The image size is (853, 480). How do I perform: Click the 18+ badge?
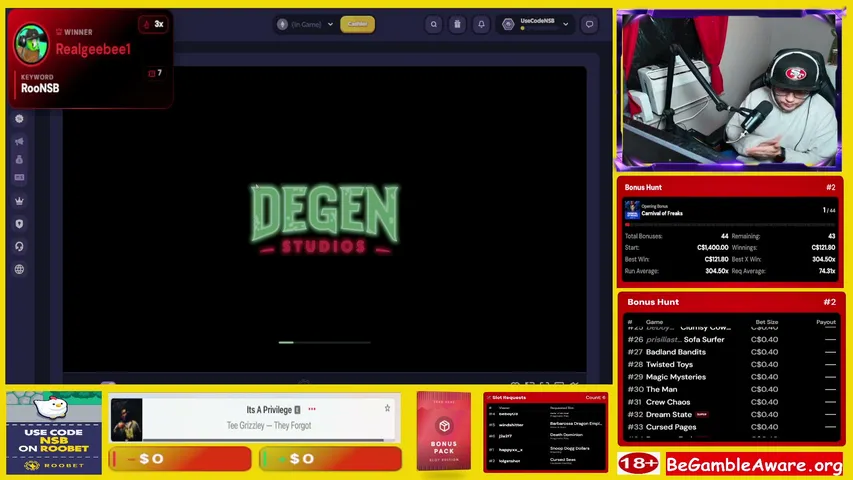pos(639,464)
